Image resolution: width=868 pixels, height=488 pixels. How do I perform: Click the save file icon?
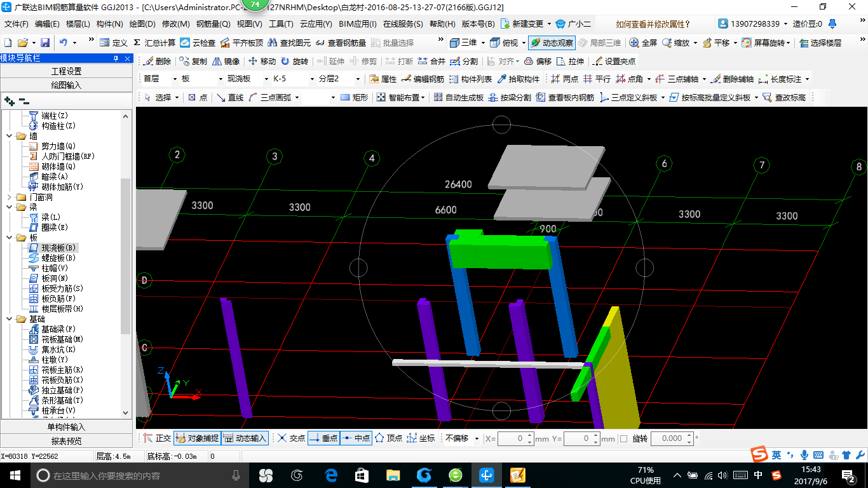45,43
